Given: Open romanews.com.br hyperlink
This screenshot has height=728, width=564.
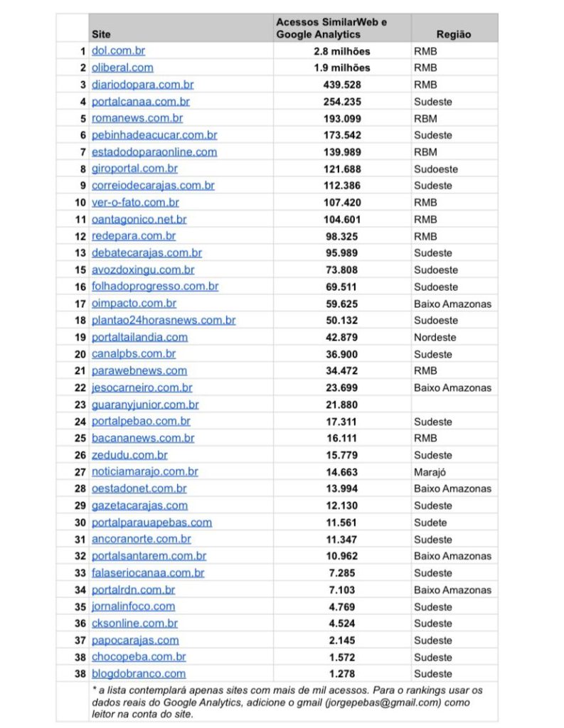Looking at the screenshot, I should (137, 118).
